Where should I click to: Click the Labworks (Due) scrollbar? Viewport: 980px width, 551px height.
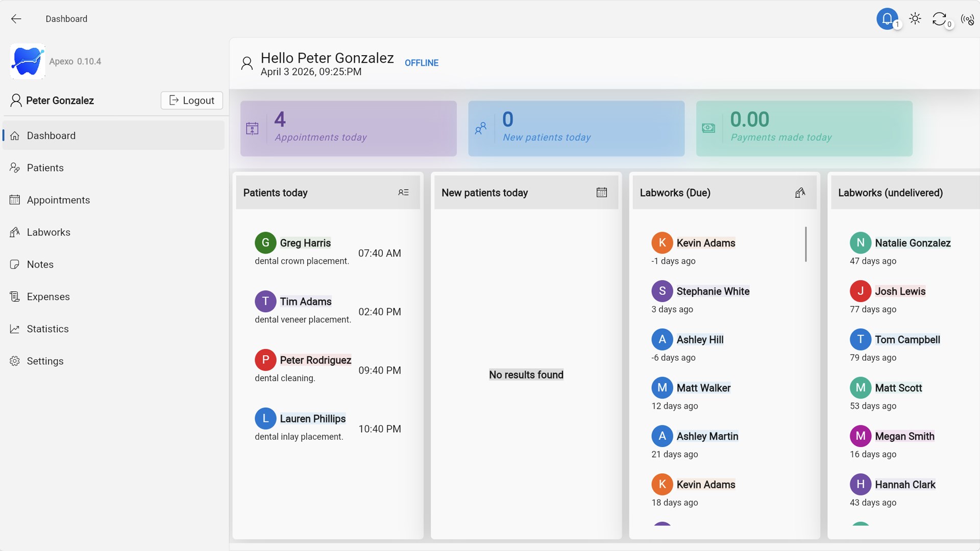pyautogui.click(x=805, y=244)
